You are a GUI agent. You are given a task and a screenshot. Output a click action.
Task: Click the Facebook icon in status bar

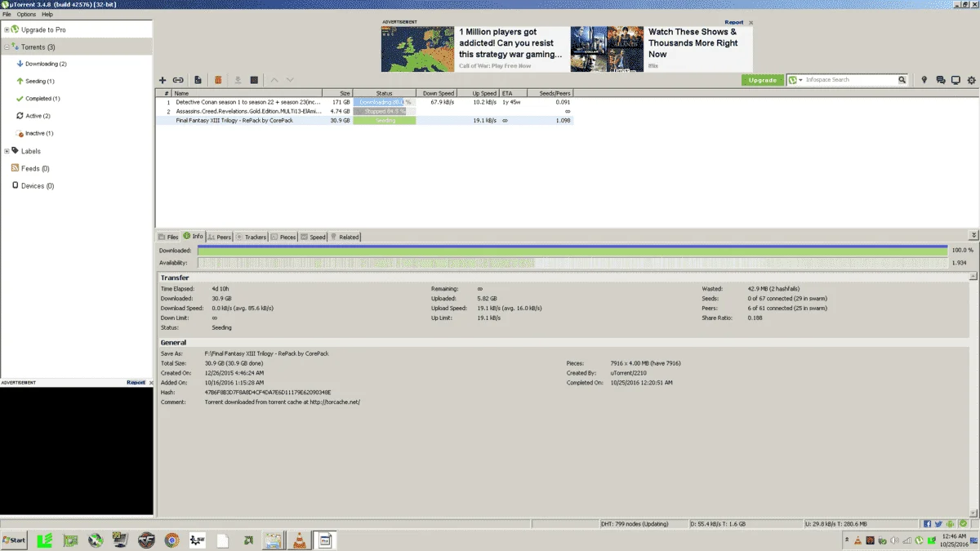pyautogui.click(x=928, y=523)
